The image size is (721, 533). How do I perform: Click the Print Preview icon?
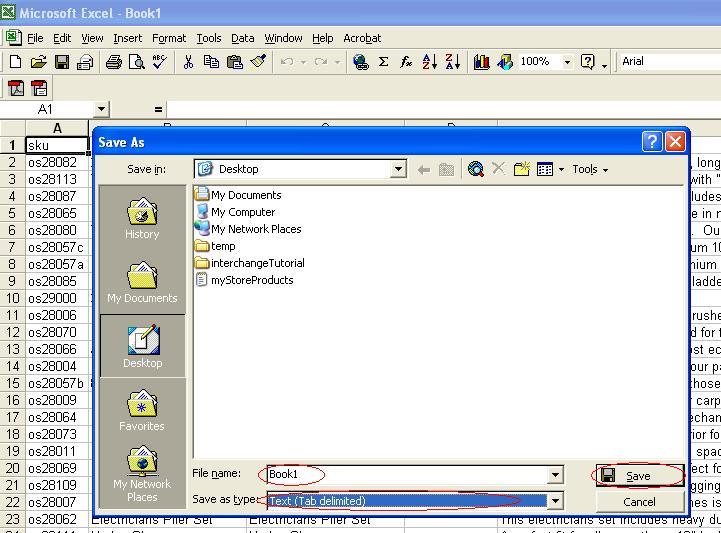pyautogui.click(x=137, y=62)
